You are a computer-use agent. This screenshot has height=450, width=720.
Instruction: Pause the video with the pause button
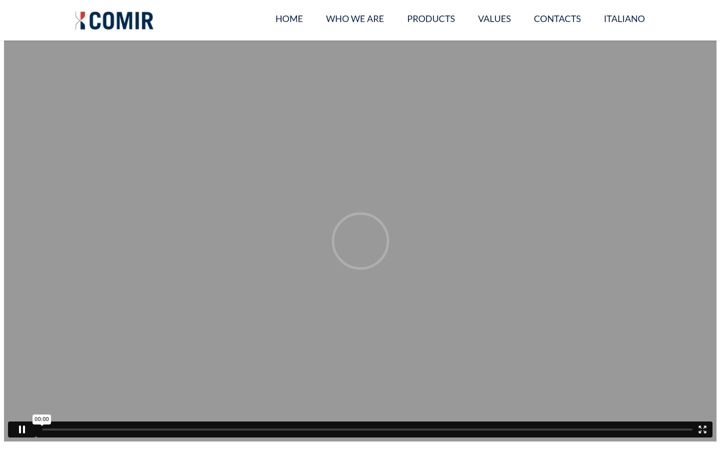pyautogui.click(x=22, y=429)
